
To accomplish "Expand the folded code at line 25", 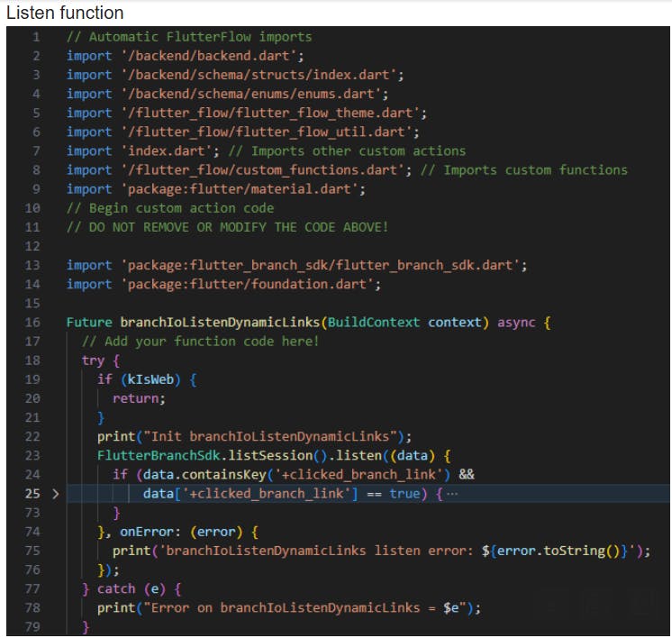I will (55, 494).
